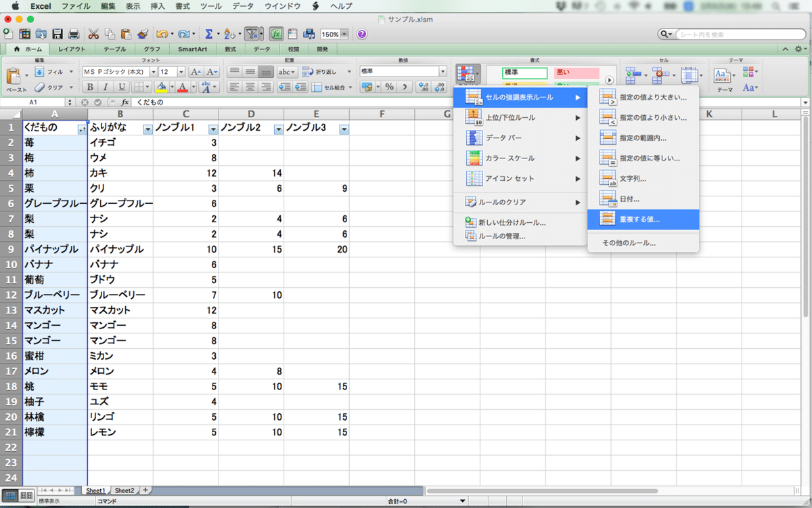Image resolution: width=812 pixels, height=508 pixels.
Task: Switch to the グラフ ribbon tab
Action: pyautogui.click(x=152, y=49)
